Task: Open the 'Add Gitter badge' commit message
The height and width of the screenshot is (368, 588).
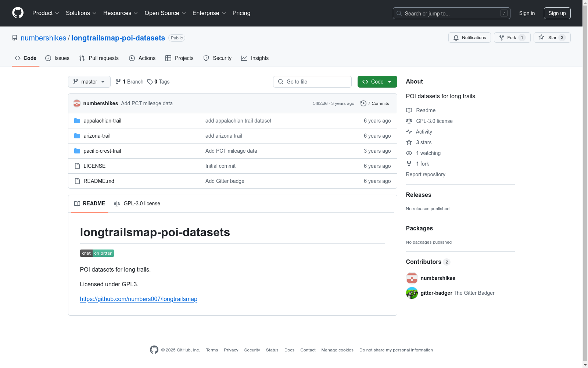Action: pos(225,181)
